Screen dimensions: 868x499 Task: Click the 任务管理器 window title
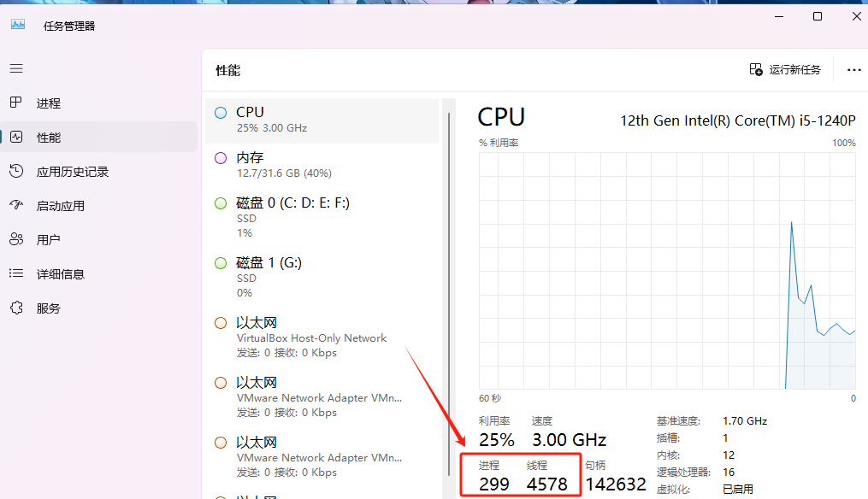(x=69, y=26)
